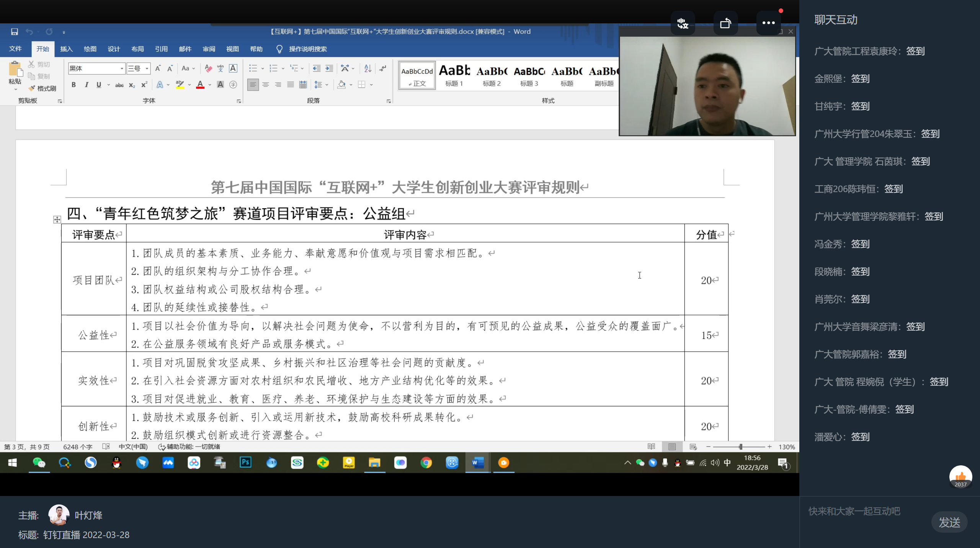Click the zoom slider handle in status bar
The image size is (980, 548).
[741, 447]
